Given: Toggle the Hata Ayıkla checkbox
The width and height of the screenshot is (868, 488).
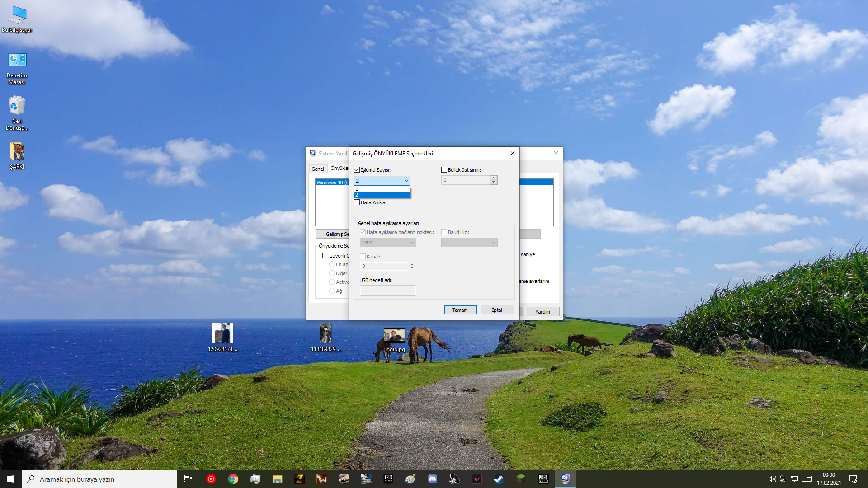Looking at the screenshot, I should click(357, 202).
